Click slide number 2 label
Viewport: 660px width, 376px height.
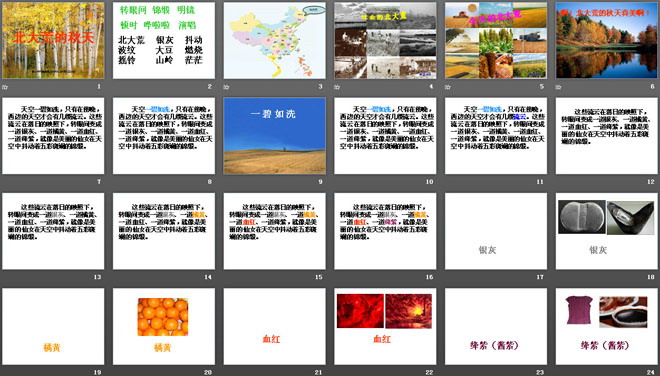[210, 87]
